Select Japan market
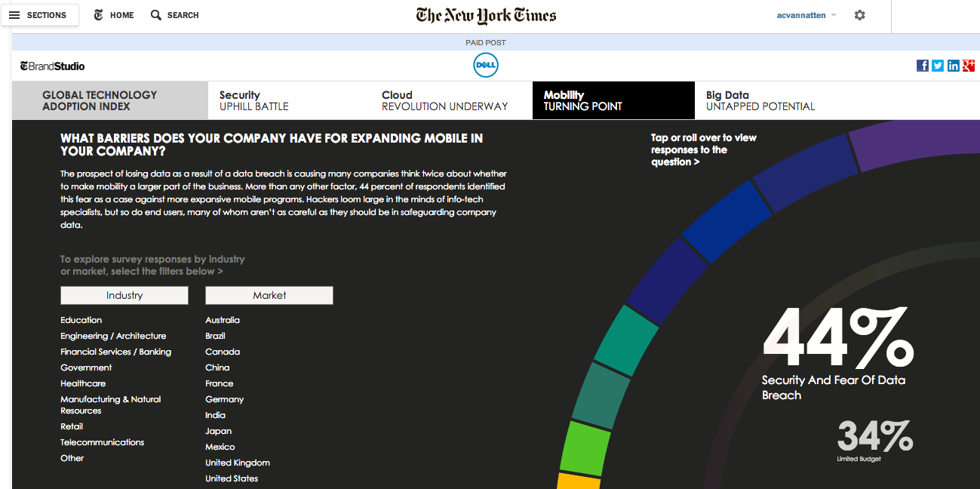The height and width of the screenshot is (489, 980). pyautogui.click(x=218, y=431)
